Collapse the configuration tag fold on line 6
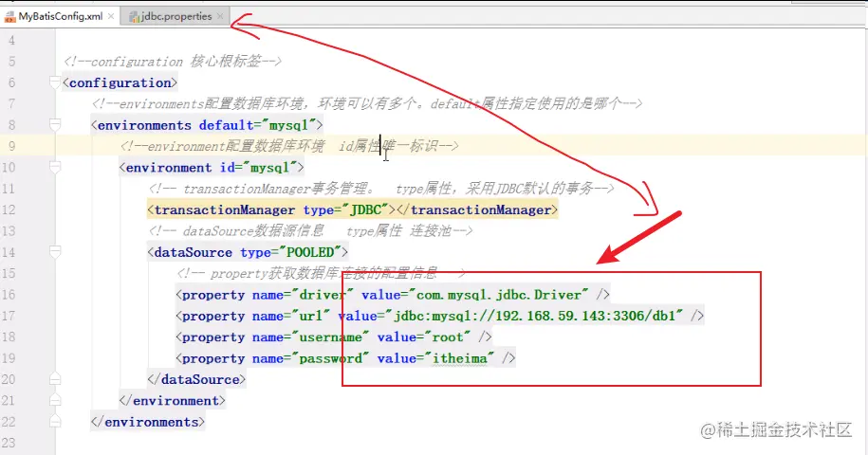This screenshot has width=868, height=455. coord(55,82)
